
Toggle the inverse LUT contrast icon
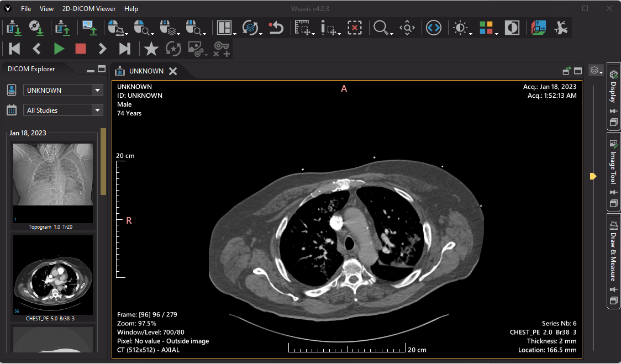pyautogui.click(x=512, y=28)
